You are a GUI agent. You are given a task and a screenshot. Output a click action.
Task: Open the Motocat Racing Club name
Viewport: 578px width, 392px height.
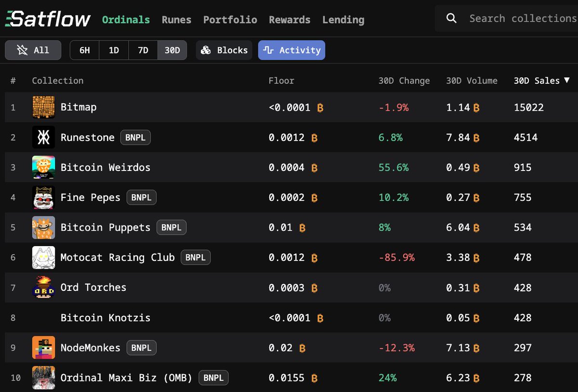(118, 257)
